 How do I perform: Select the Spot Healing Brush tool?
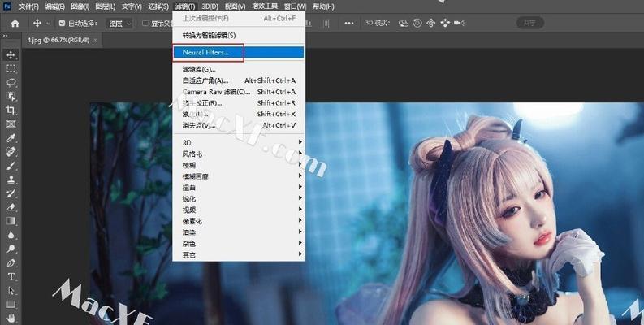coord(11,152)
